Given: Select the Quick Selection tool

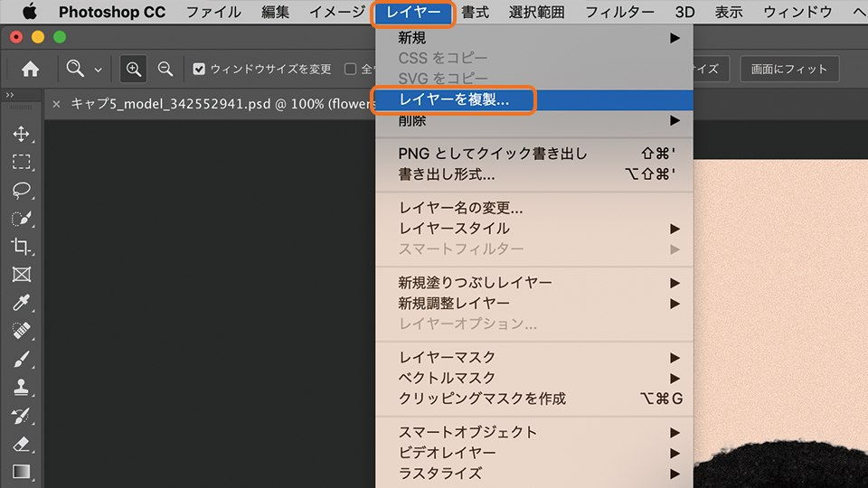Looking at the screenshot, I should click(21, 218).
